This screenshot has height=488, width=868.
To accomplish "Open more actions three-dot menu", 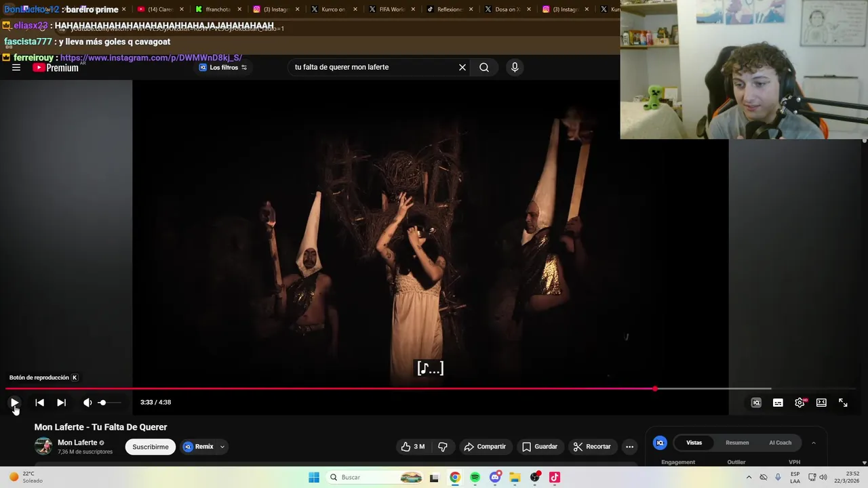I will (x=629, y=447).
